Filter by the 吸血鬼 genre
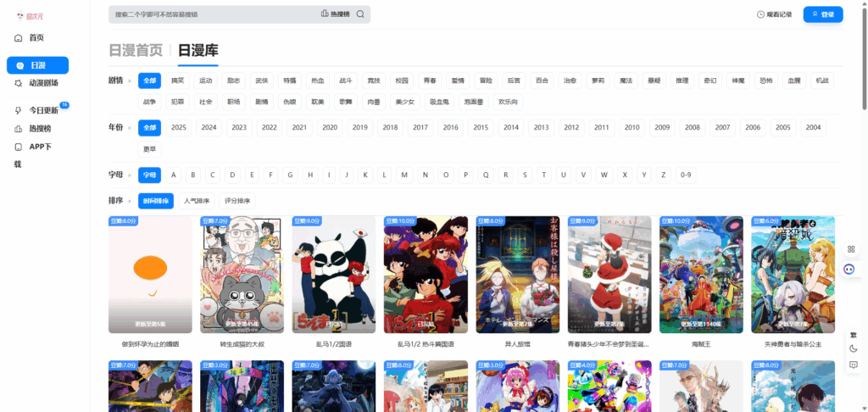Screen dimensions: 868x412 click(x=440, y=102)
